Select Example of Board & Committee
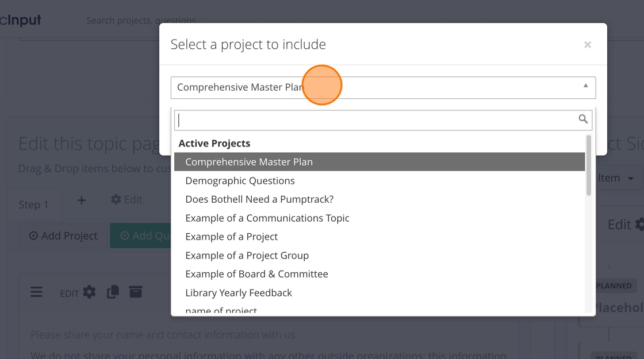Image resolution: width=644 pixels, height=359 pixels. (256, 274)
